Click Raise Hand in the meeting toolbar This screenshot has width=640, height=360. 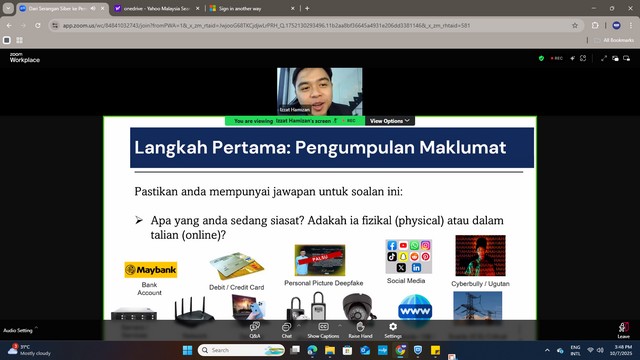click(x=360, y=330)
